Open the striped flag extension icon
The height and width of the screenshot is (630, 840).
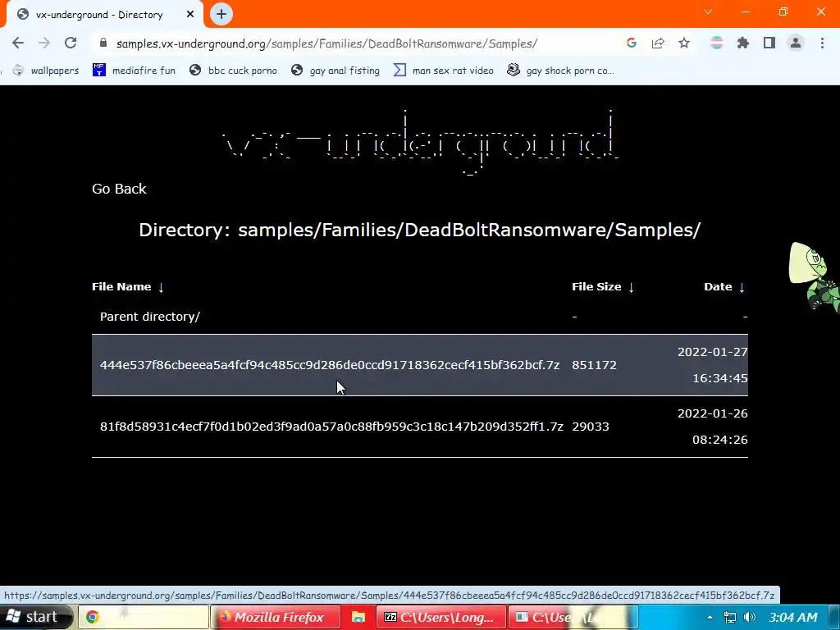[x=716, y=43]
